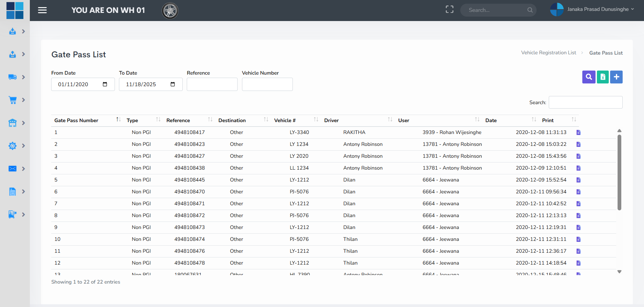The width and height of the screenshot is (644, 307).
Task: Export list using green Excel icon
Action: click(x=603, y=77)
